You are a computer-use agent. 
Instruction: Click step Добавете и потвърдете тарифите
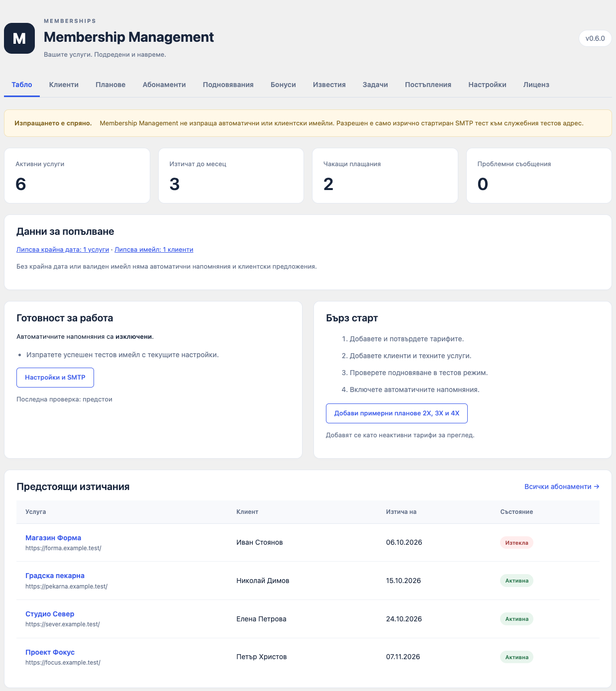[407, 339]
